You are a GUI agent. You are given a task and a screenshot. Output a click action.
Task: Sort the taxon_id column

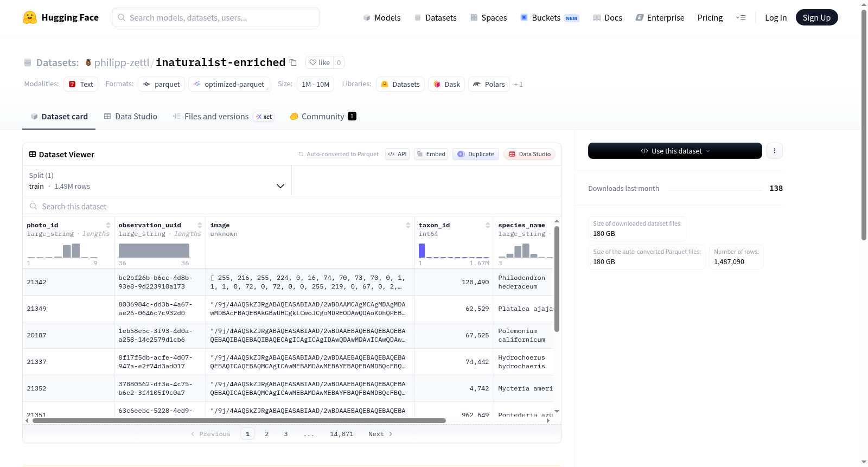click(488, 225)
